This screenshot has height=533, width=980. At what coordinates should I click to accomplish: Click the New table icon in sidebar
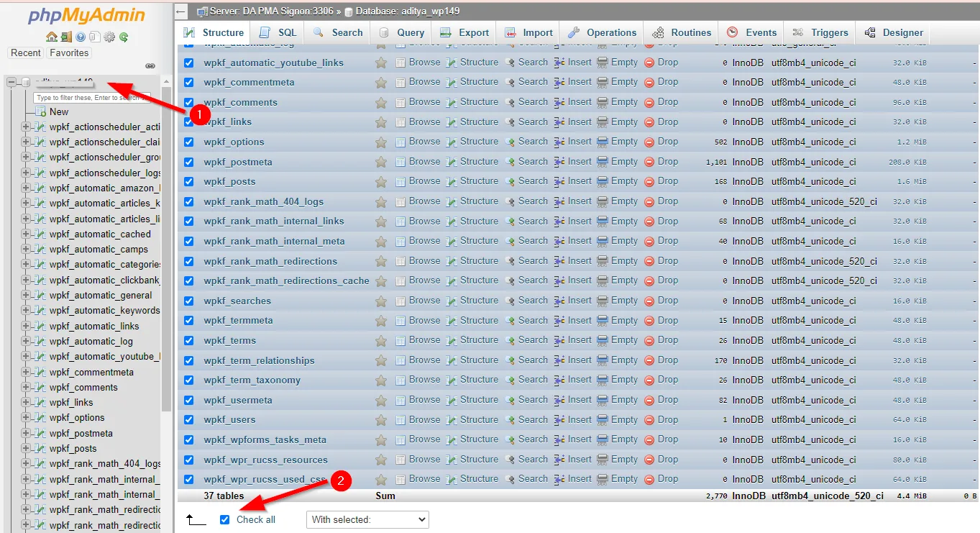coord(41,111)
